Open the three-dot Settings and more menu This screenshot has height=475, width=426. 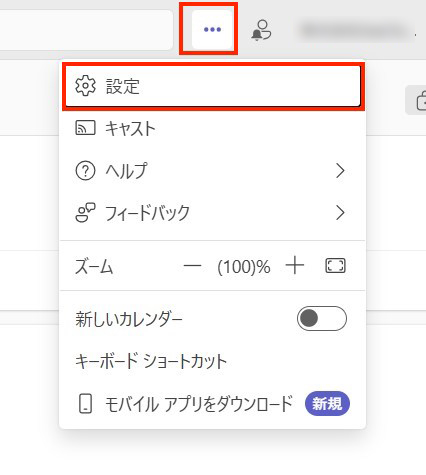click(212, 29)
